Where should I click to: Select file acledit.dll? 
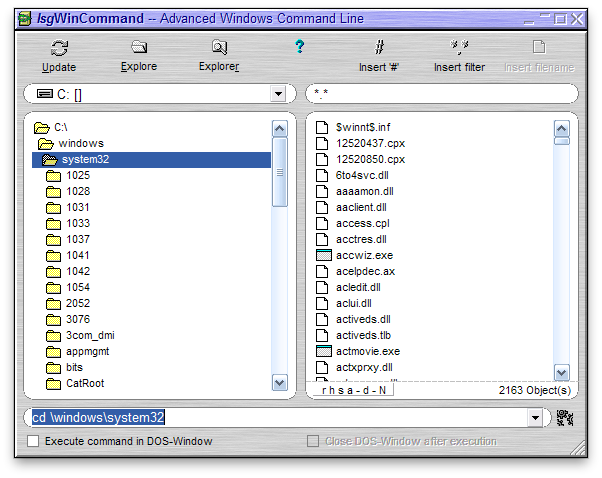coord(358,288)
